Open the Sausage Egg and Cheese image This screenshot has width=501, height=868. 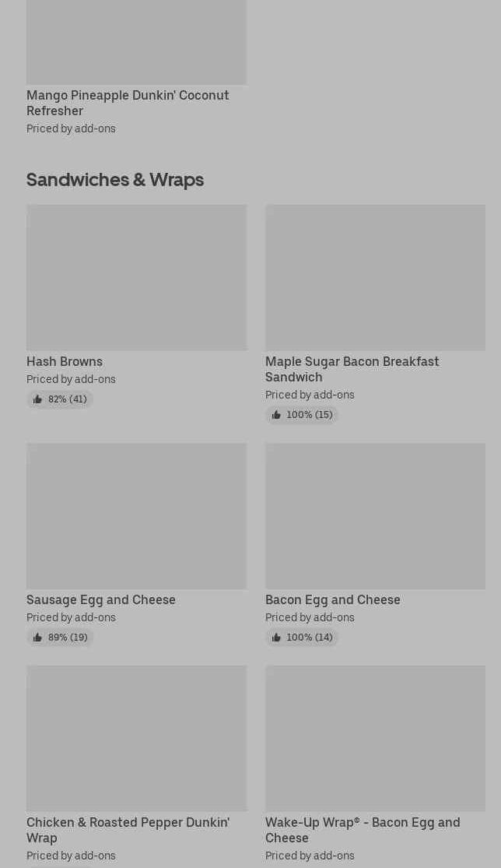[x=136, y=515]
